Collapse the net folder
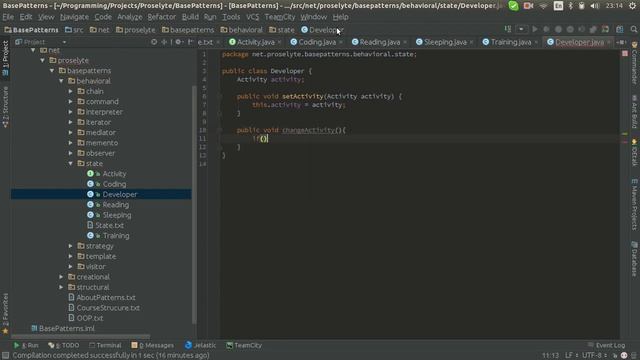 tap(33, 50)
